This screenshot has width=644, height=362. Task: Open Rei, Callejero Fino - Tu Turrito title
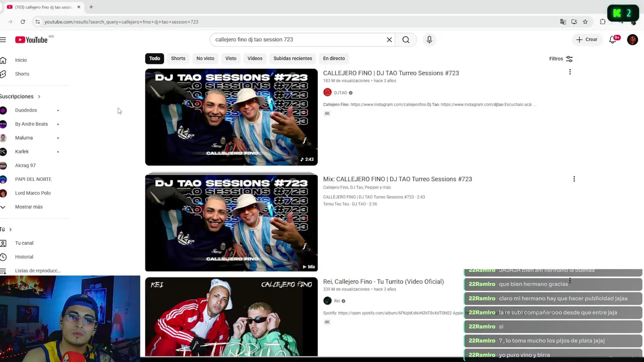click(x=383, y=282)
